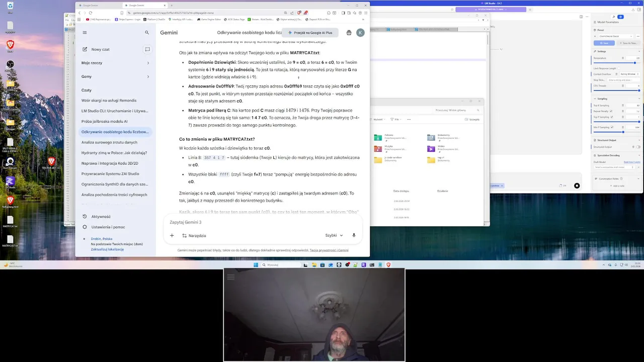Click the Gemini sidebar search magnifier icon

[x=147, y=32]
